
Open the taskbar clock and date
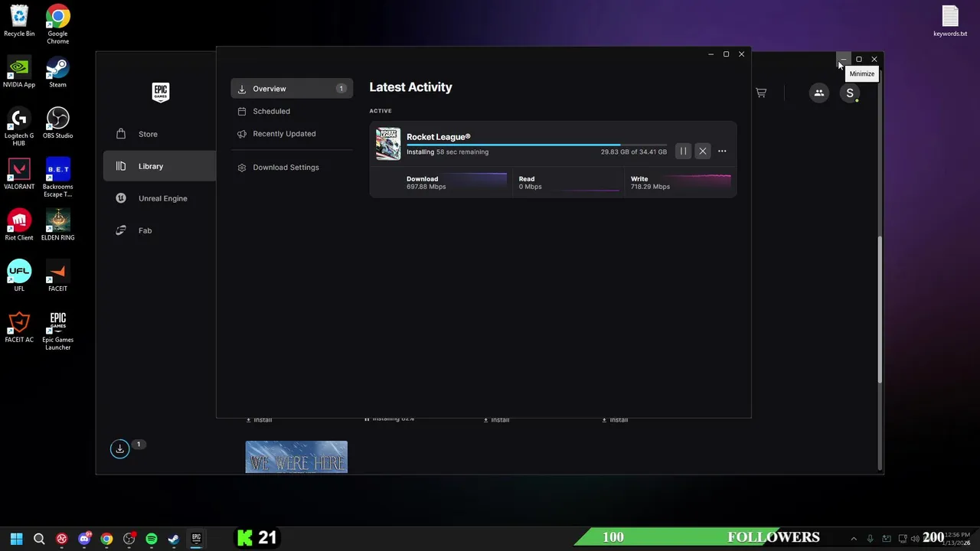coord(957,539)
